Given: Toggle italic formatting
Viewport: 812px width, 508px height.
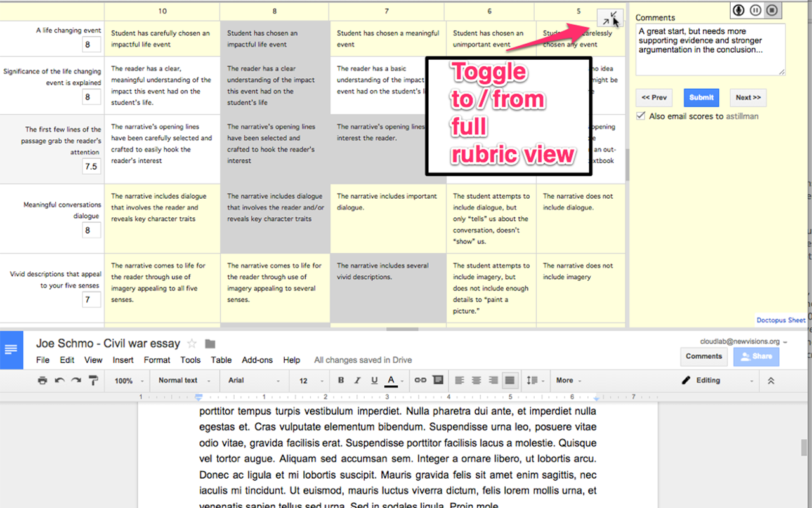Looking at the screenshot, I should click(x=357, y=380).
